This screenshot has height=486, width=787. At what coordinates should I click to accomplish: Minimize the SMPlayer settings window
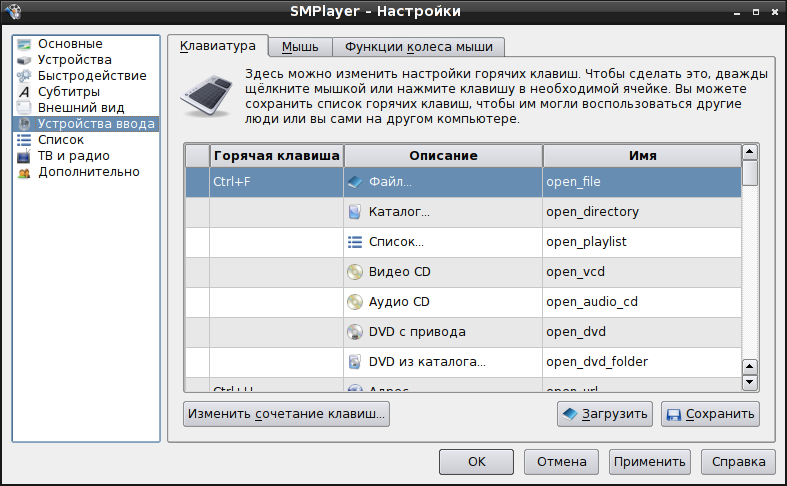[x=737, y=12]
